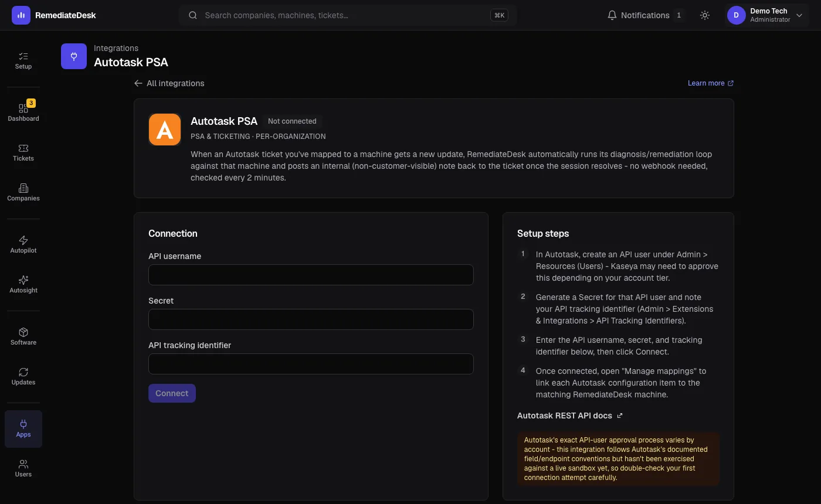Click the Connection heading

(x=173, y=233)
